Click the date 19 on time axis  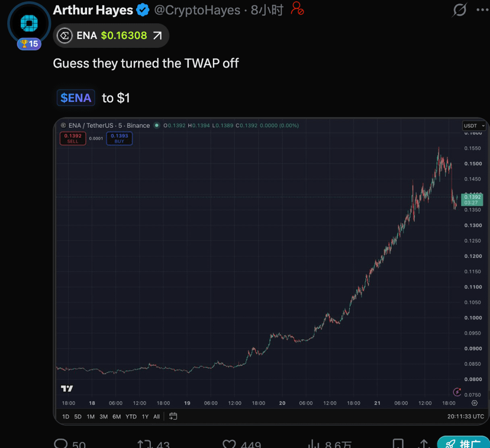pyautogui.click(x=187, y=403)
